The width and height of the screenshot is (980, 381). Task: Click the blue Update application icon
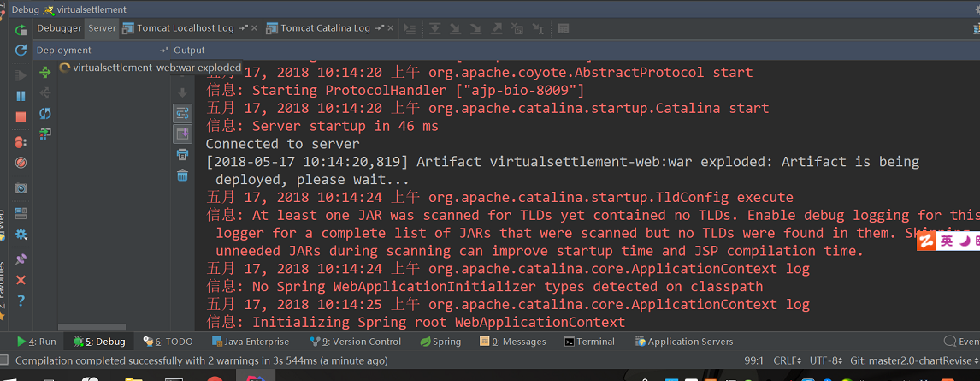(21, 50)
